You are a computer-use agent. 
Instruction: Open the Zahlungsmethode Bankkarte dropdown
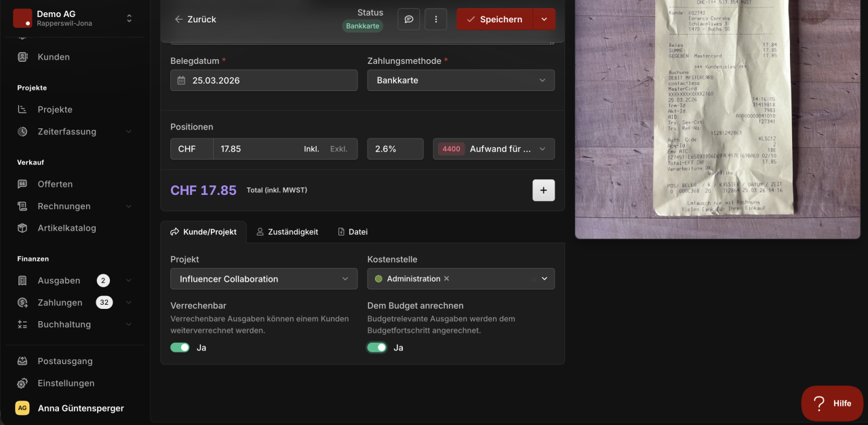click(x=461, y=80)
